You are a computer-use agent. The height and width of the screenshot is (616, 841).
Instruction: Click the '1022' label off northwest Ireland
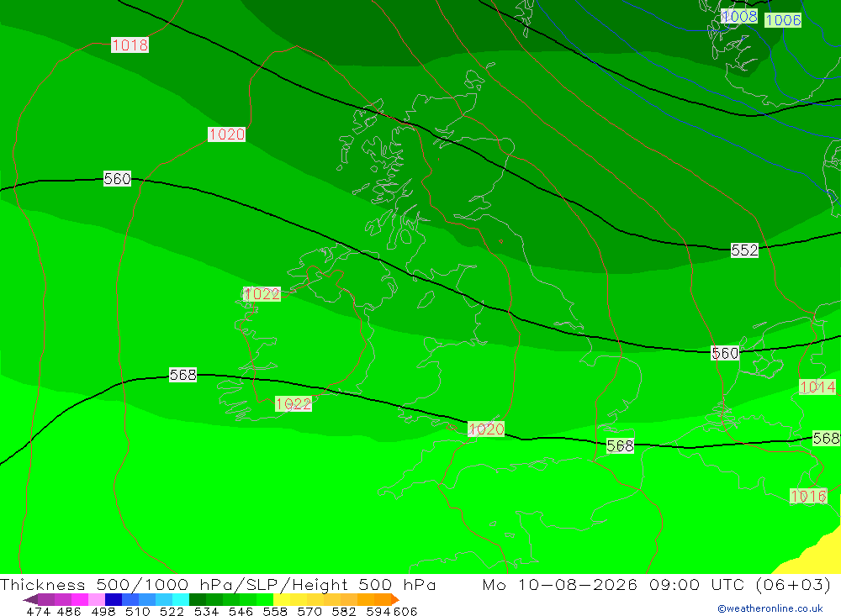coord(262,294)
